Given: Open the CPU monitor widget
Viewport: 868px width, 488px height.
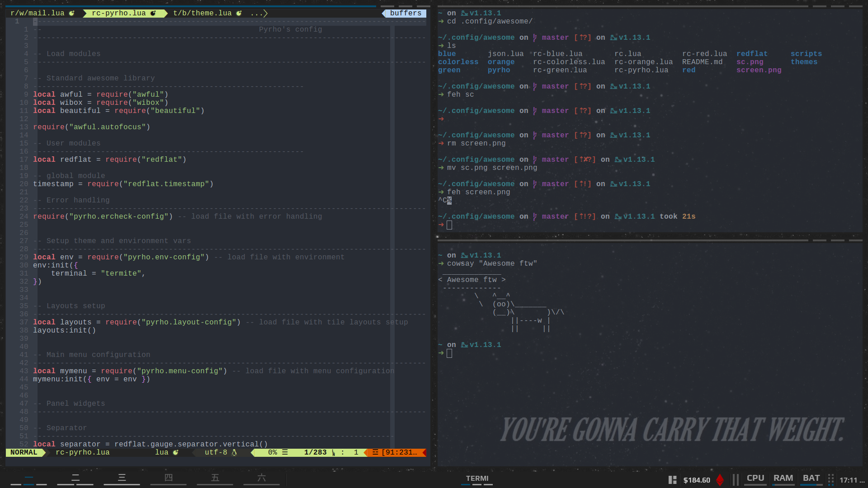Looking at the screenshot, I should (x=755, y=479).
